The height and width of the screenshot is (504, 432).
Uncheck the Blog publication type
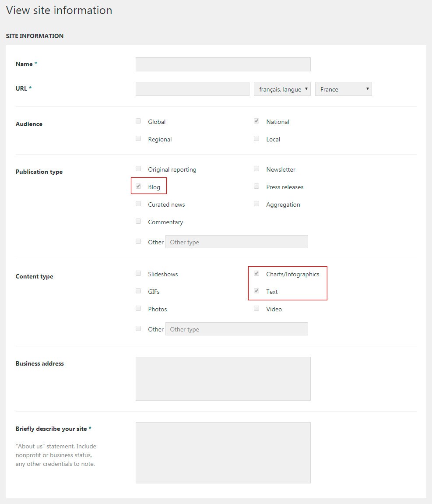point(138,187)
